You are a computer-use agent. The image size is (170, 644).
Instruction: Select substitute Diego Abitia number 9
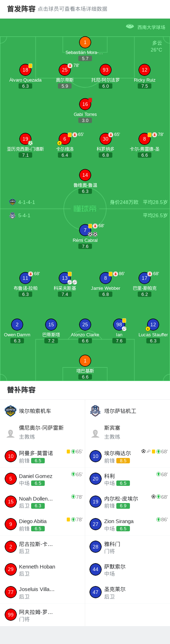[x=42, y=524]
